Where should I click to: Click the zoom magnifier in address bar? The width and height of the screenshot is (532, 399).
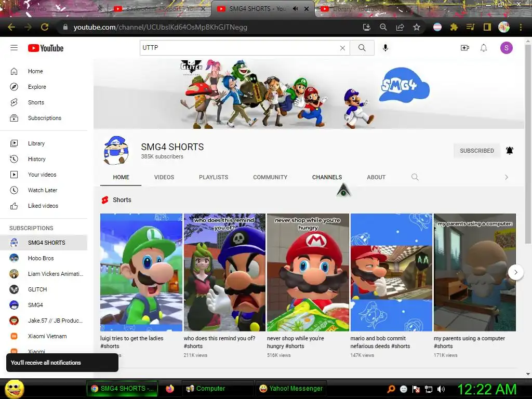(x=383, y=27)
